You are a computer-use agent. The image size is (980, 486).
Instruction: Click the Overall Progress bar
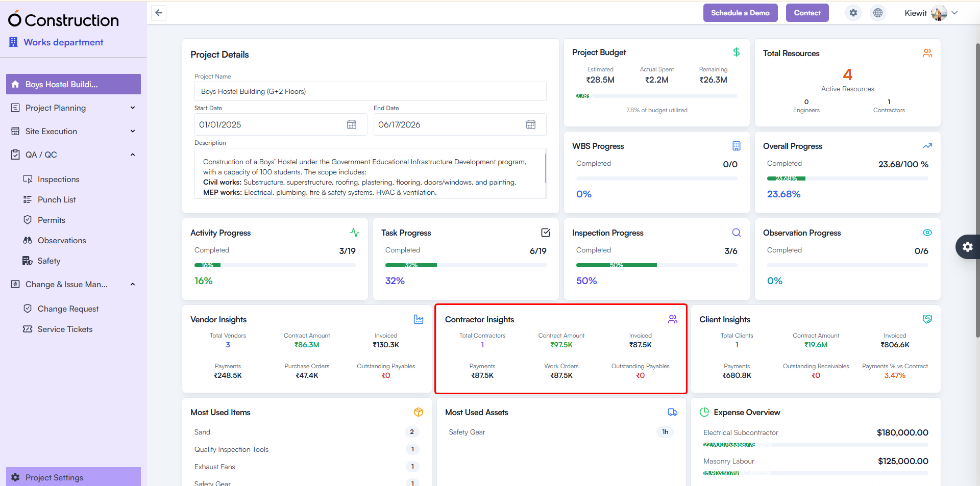(x=847, y=178)
